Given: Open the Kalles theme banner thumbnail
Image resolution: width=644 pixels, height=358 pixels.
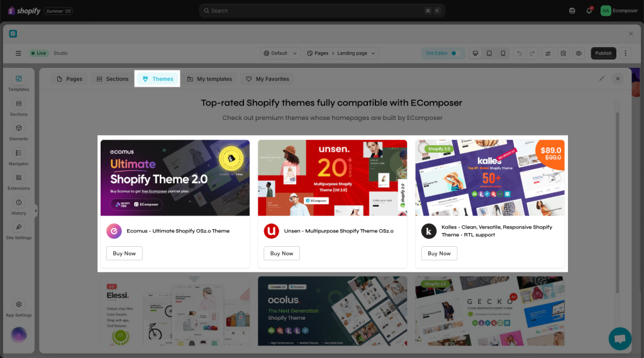Looking at the screenshot, I should pyautogui.click(x=489, y=178).
